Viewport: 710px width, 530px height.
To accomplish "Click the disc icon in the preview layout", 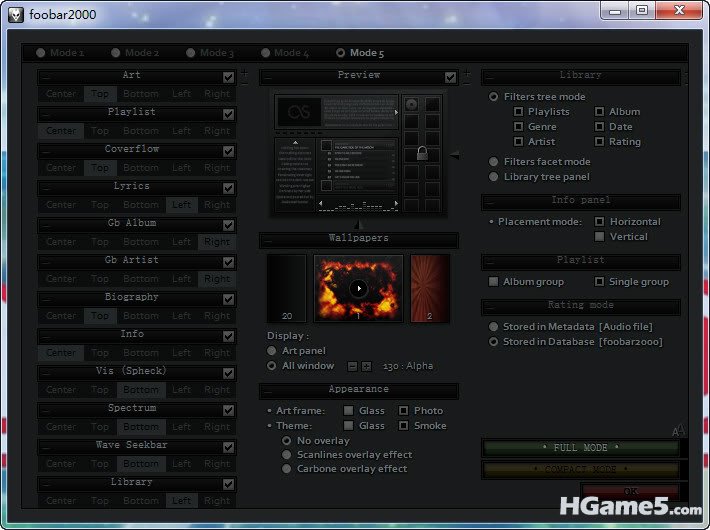I will (411, 104).
